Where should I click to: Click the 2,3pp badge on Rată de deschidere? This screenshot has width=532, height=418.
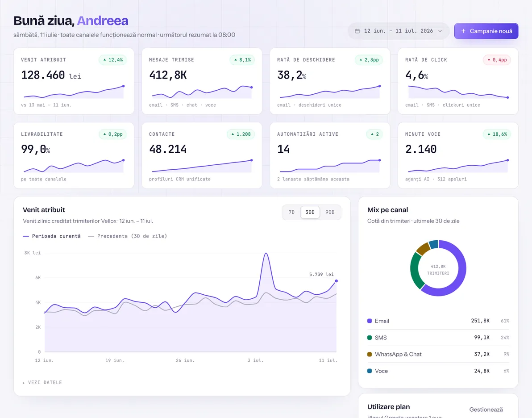(x=369, y=60)
